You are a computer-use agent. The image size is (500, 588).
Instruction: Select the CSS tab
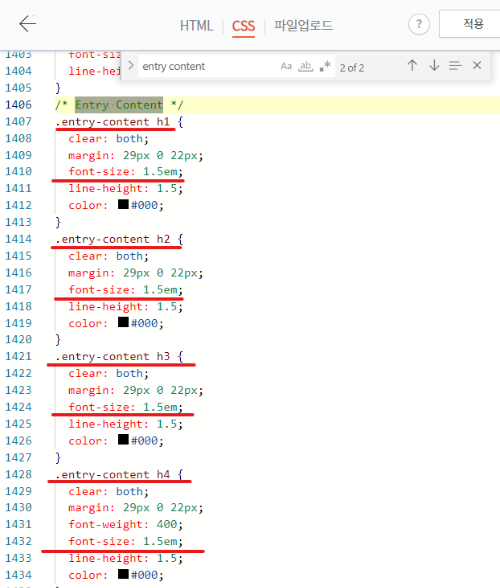point(243,26)
